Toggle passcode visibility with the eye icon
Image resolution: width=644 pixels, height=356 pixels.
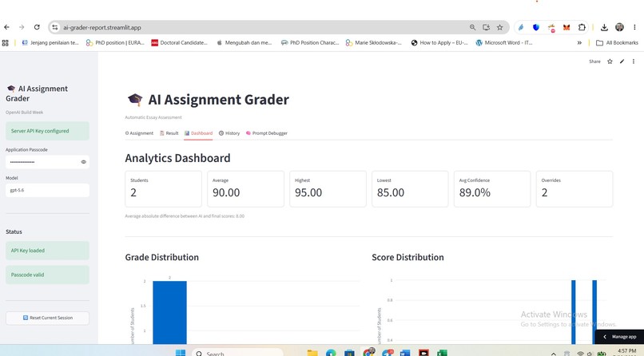[83, 162]
